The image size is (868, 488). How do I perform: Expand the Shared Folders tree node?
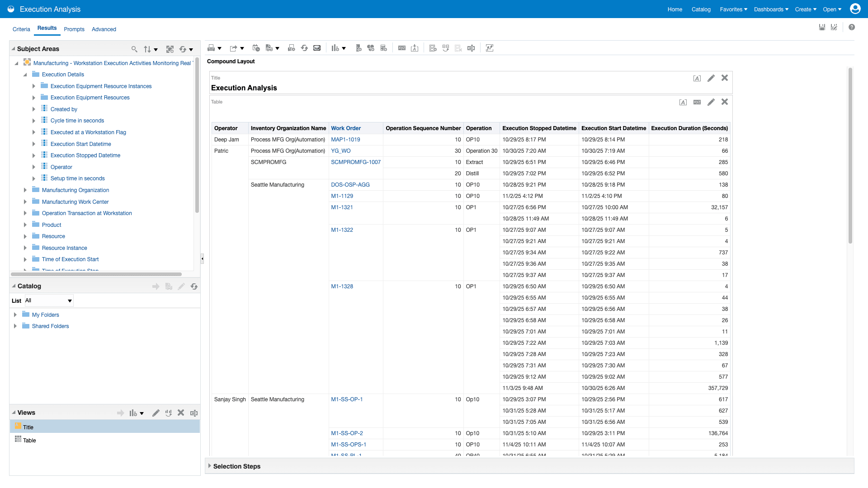pos(16,326)
